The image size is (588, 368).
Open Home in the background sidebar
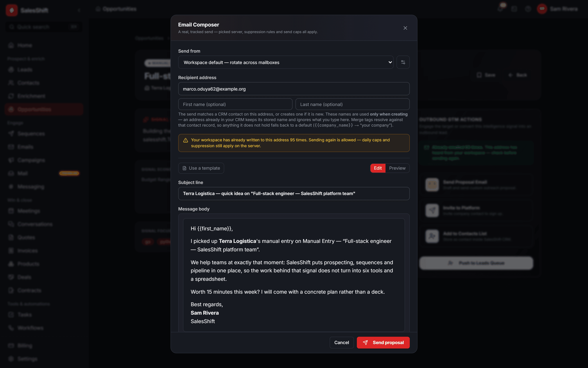[x=44, y=45]
